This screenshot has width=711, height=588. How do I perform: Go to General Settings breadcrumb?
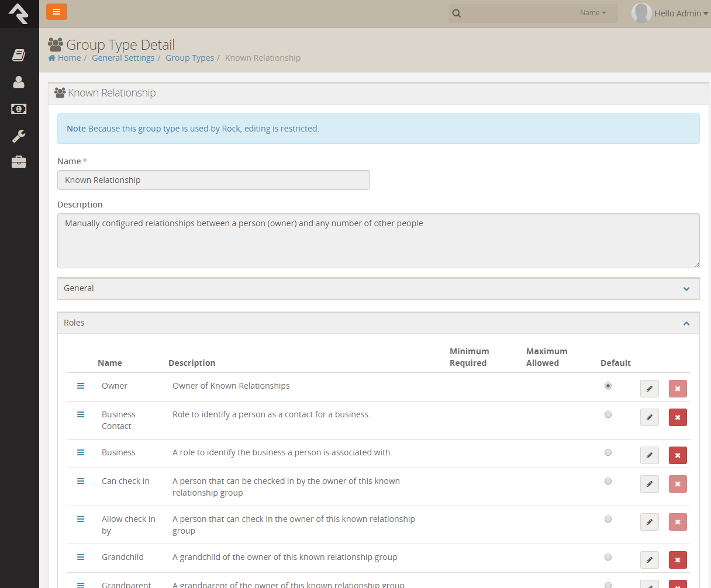[x=123, y=58]
